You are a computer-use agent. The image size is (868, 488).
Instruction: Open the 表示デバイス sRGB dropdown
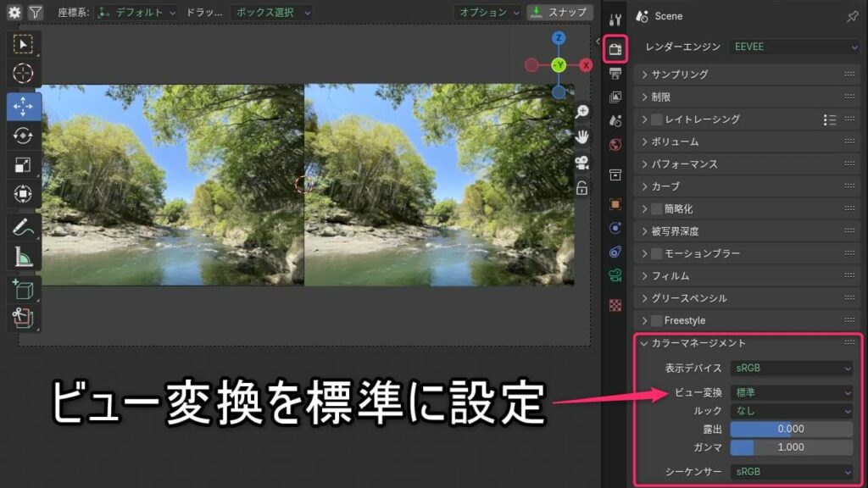(x=791, y=368)
